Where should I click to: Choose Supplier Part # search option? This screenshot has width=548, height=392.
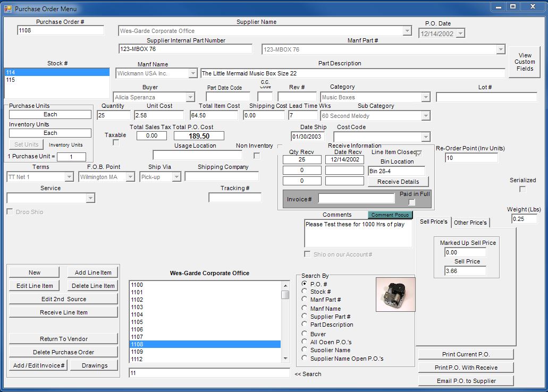click(305, 316)
